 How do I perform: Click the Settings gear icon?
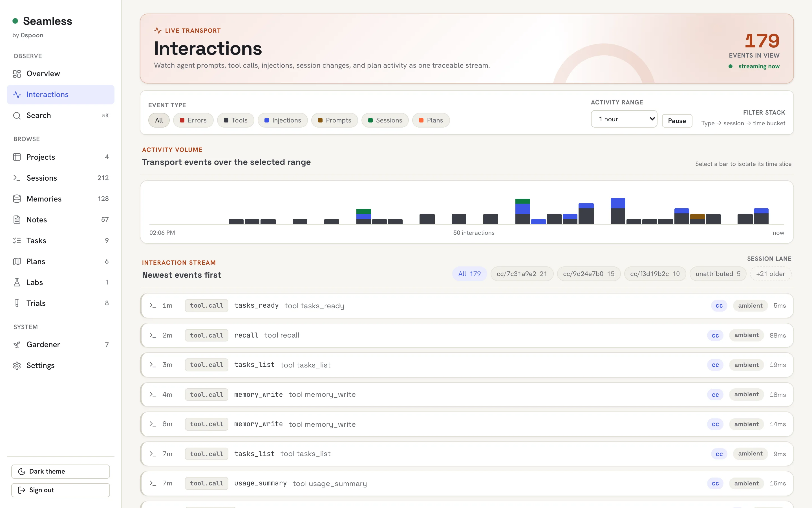(x=17, y=365)
